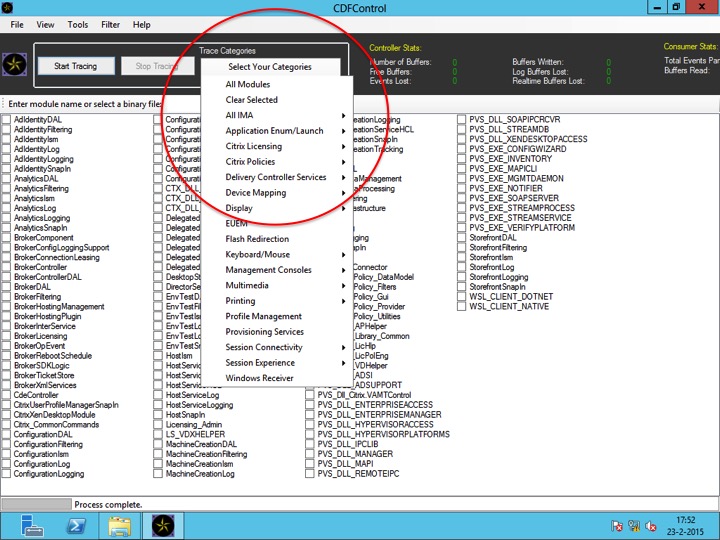Expand Delivery Controller Services submenu
Viewport: 720px width, 540px height.
(277, 177)
